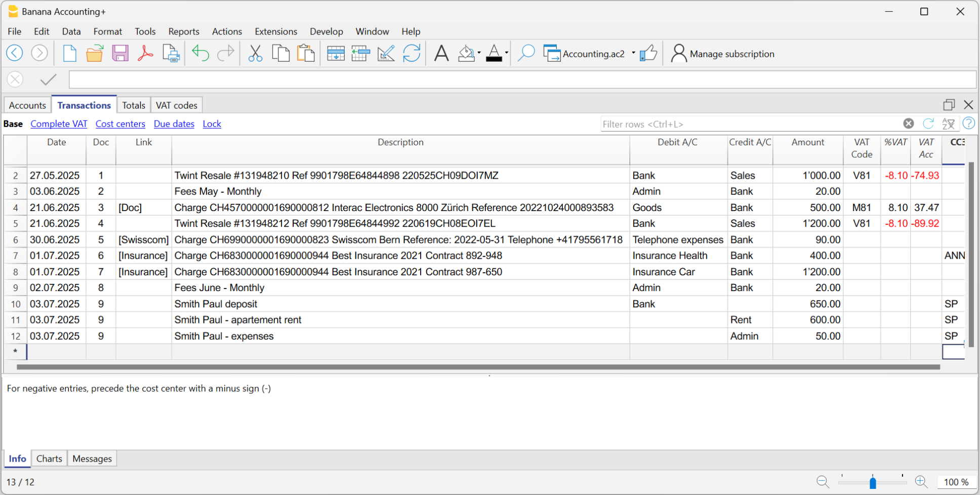Click the Cost centers view link
Screen dimensions: 980x495
coord(120,124)
